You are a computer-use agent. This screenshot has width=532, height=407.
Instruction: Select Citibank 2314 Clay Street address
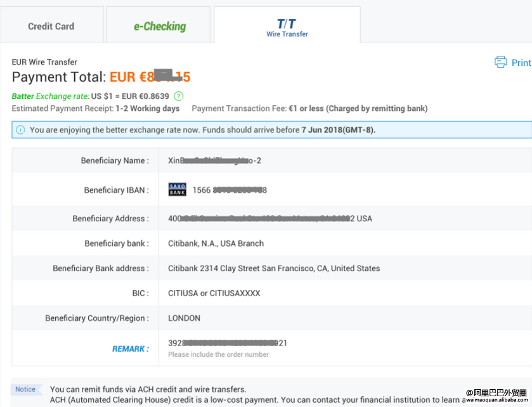pos(274,268)
